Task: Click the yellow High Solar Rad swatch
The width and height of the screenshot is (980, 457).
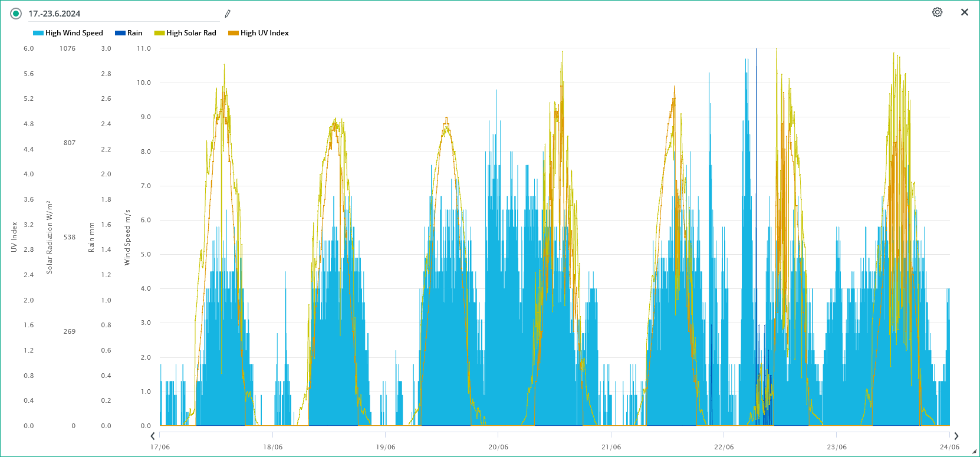Action: (159, 33)
